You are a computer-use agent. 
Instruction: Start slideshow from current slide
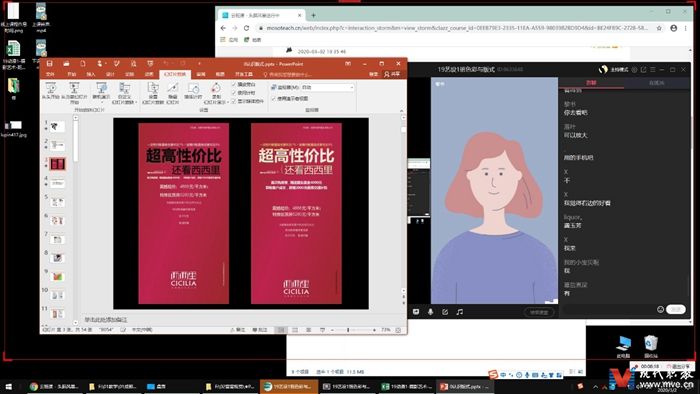[x=74, y=93]
